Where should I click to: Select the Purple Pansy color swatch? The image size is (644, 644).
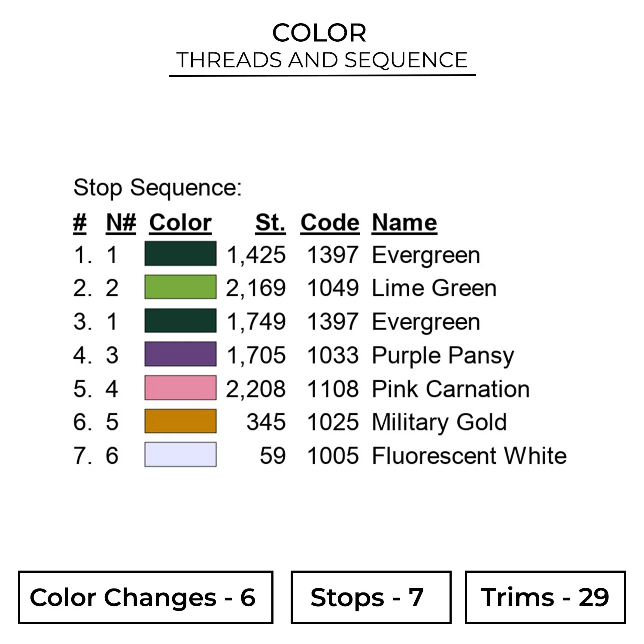[x=180, y=354]
